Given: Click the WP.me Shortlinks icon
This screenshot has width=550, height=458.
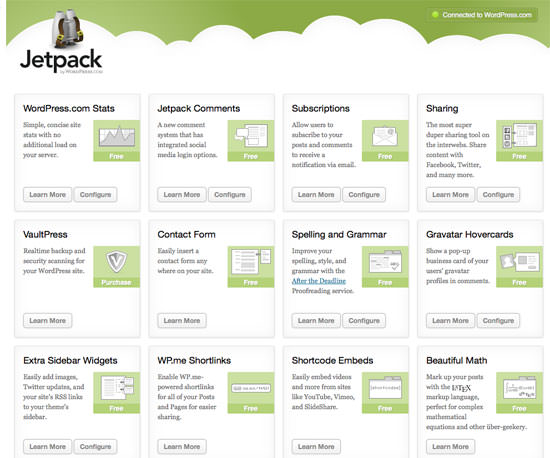Looking at the screenshot, I should tap(251, 388).
